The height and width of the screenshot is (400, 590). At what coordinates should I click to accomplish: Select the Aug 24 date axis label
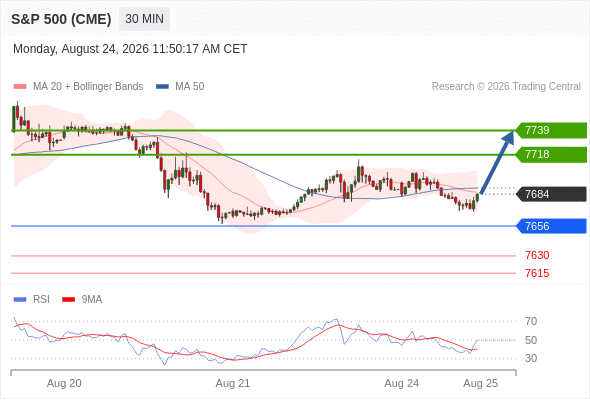(x=401, y=383)
